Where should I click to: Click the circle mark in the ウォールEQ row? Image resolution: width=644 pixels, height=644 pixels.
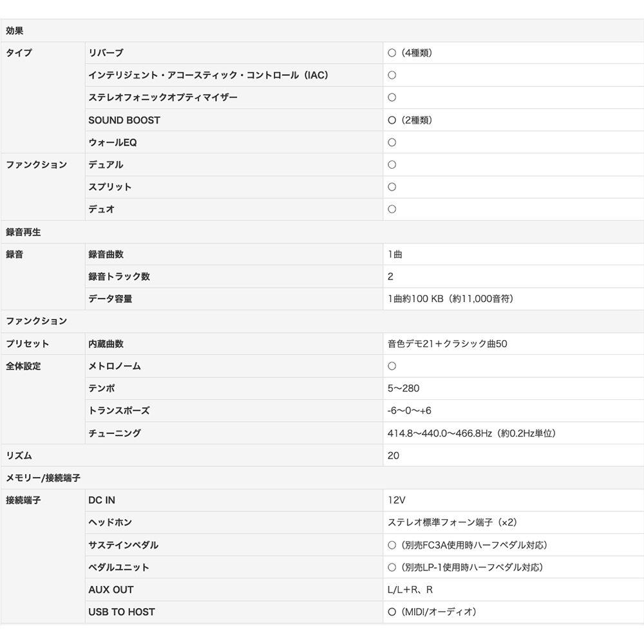pos(392,142)
